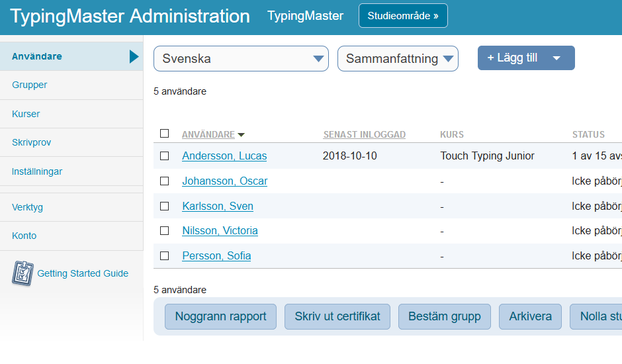Open the Svenska language dropdown
The image size is (622, 364).
[241, 59]
